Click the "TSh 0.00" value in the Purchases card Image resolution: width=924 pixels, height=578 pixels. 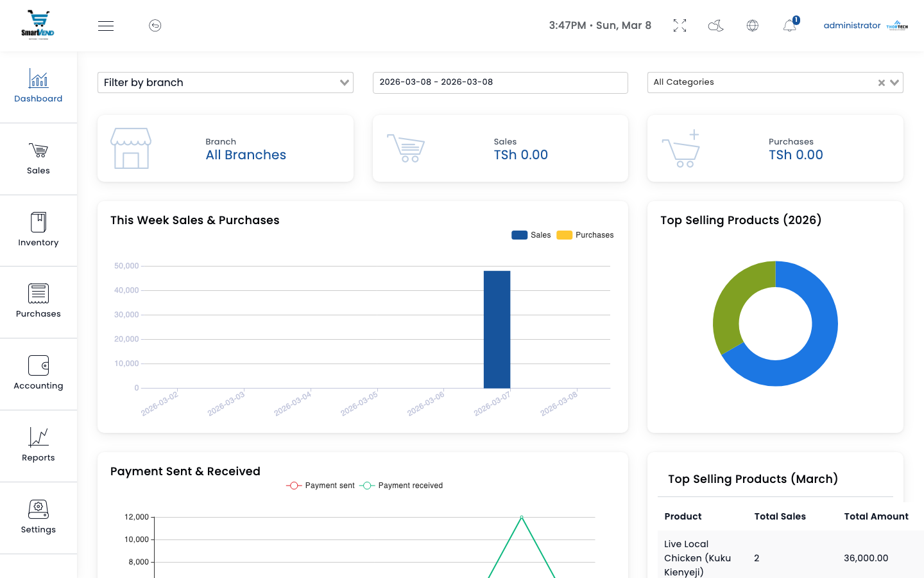(x=796, y=155)
